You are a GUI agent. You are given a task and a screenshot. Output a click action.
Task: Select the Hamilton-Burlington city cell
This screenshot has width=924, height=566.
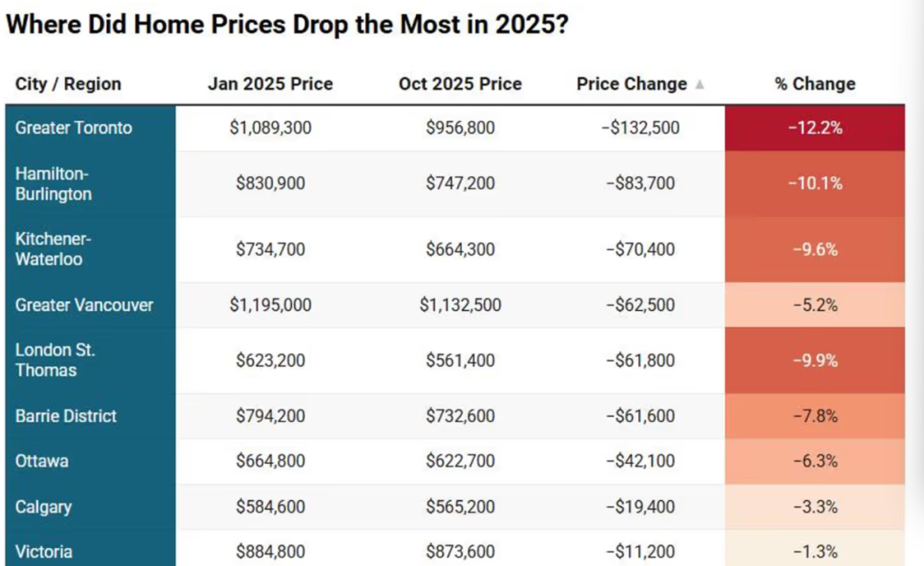(x=53, y=183)
